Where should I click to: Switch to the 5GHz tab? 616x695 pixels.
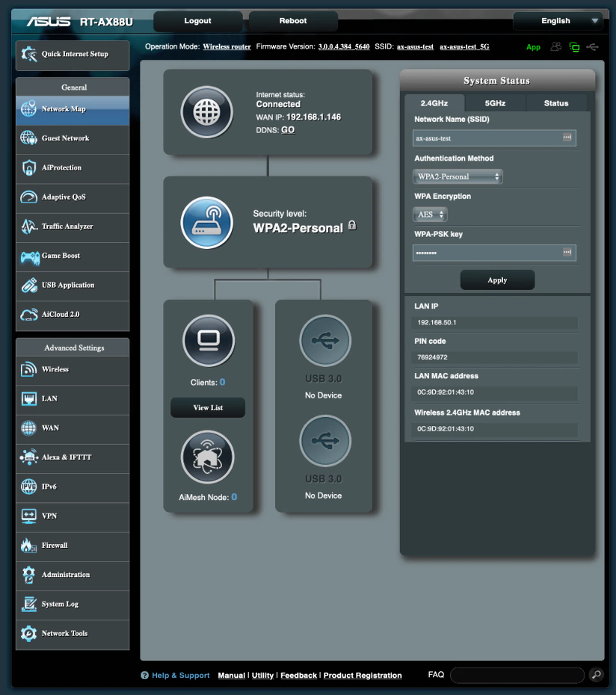tap(495, 103)
